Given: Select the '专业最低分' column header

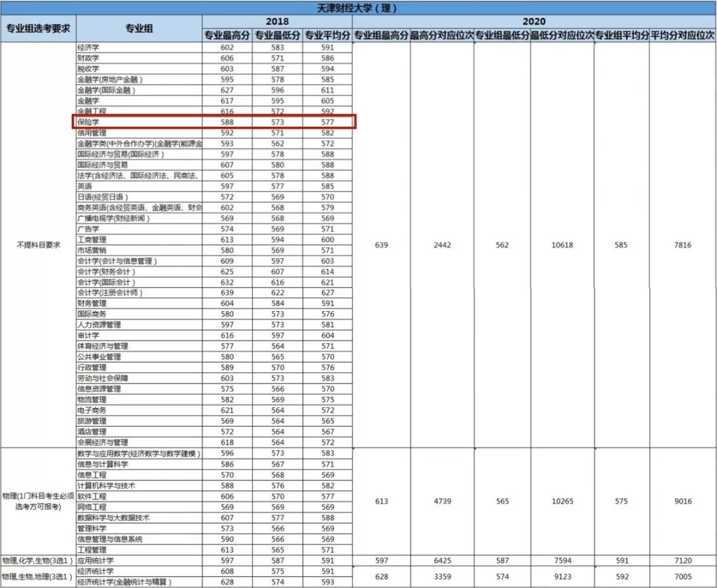Looking at the screenshot, I should point(278,35).
